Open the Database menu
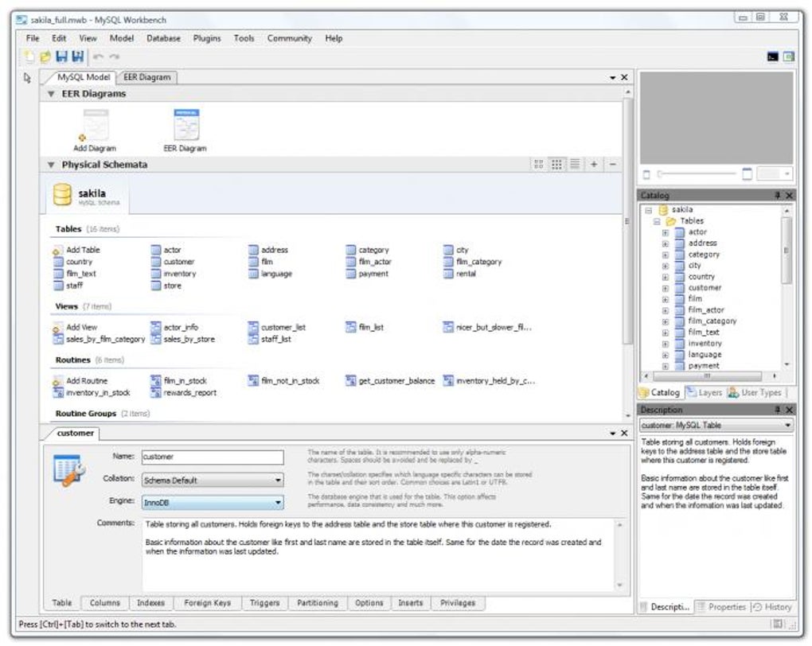 click(x=163, y=38)
